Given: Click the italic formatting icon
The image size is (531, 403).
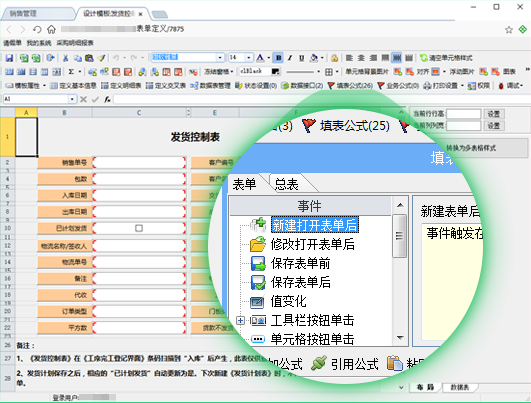Looking at the screenshot, I should [290, 58].
